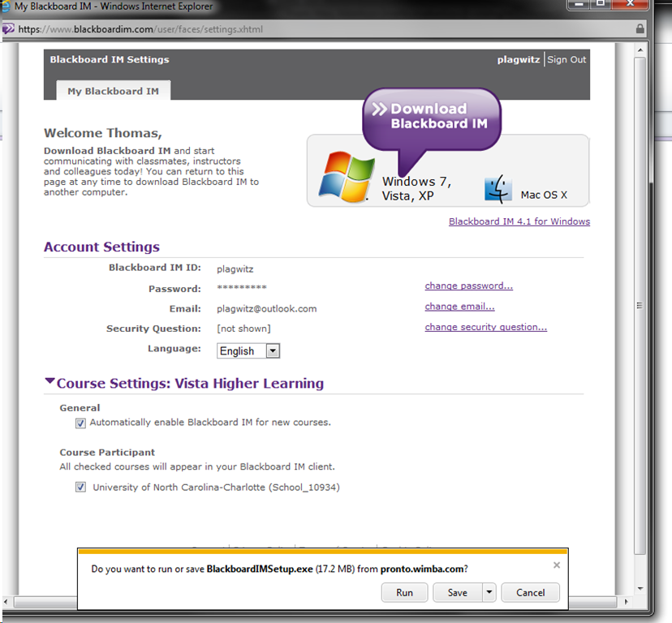The image size is (672, 623).
Task: Open the Language dropdown
Action: (x=273, y=351)
